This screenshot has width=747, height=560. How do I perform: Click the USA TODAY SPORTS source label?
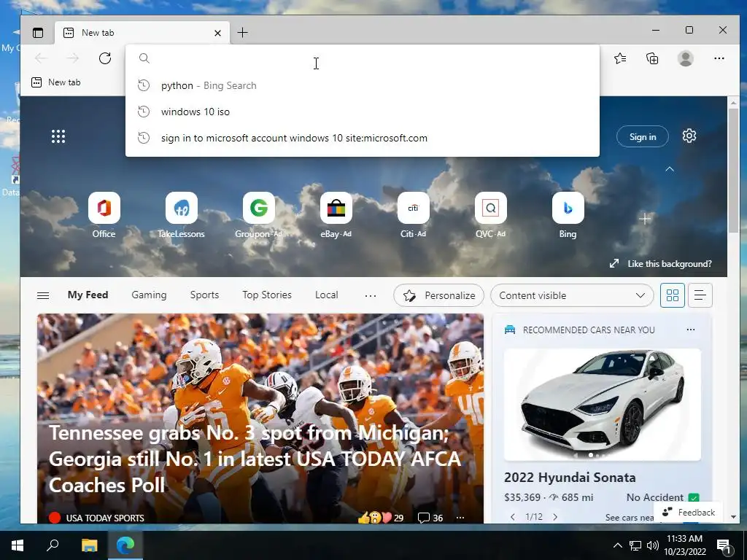[x=105, y=518]
